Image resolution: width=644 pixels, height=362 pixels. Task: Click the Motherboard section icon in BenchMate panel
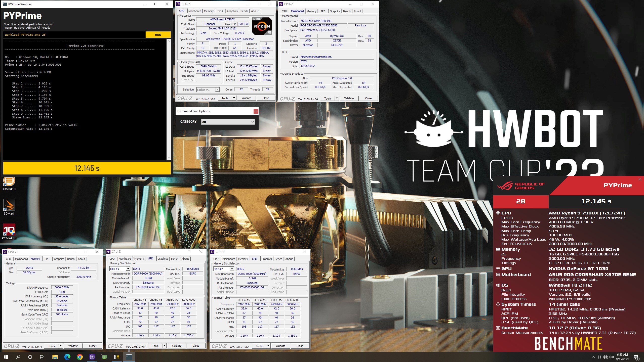coord(498,275)
